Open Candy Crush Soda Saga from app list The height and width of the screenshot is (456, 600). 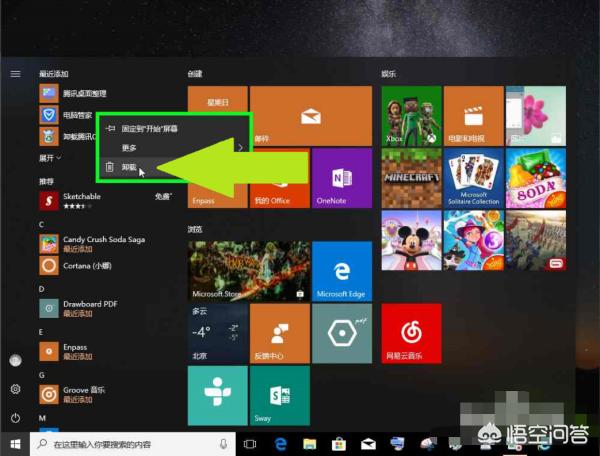[90, 242]
